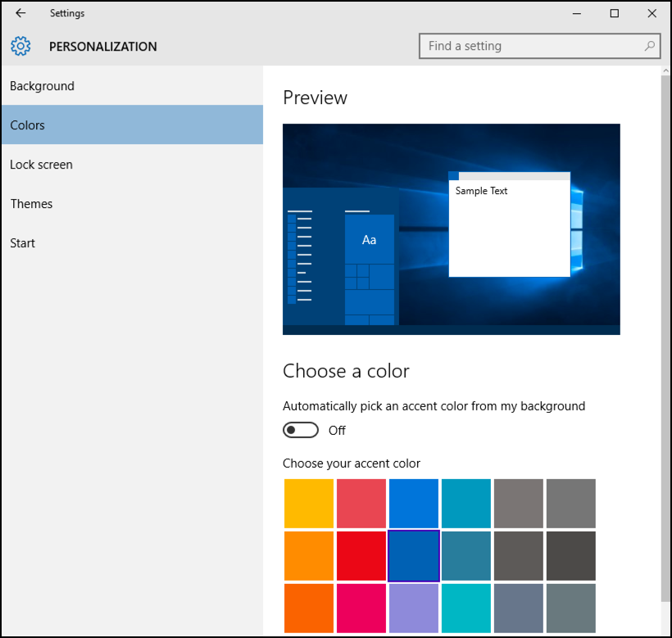
Task: Switch to the Themes page
Action: pyautogui.click(x=31, y=203)
